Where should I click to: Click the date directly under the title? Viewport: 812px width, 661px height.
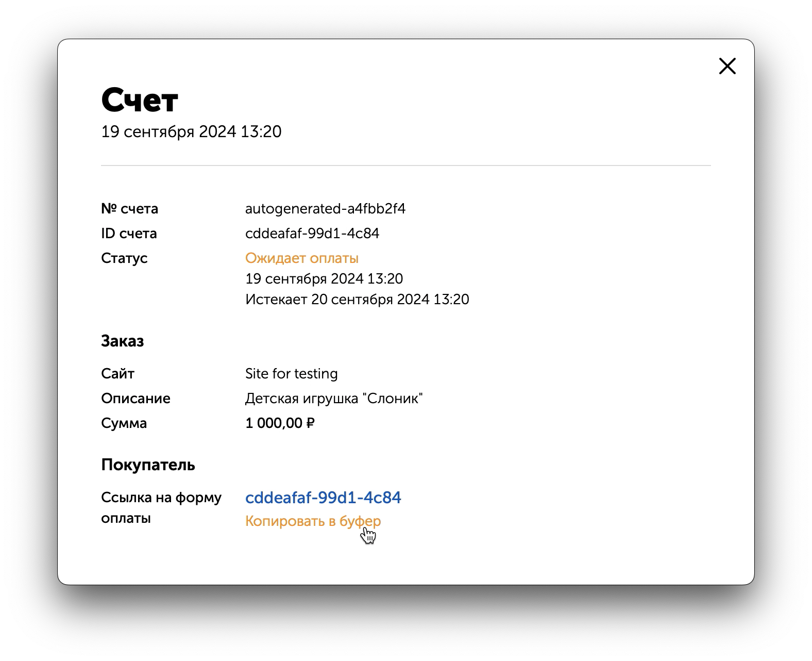pos(191,131)
